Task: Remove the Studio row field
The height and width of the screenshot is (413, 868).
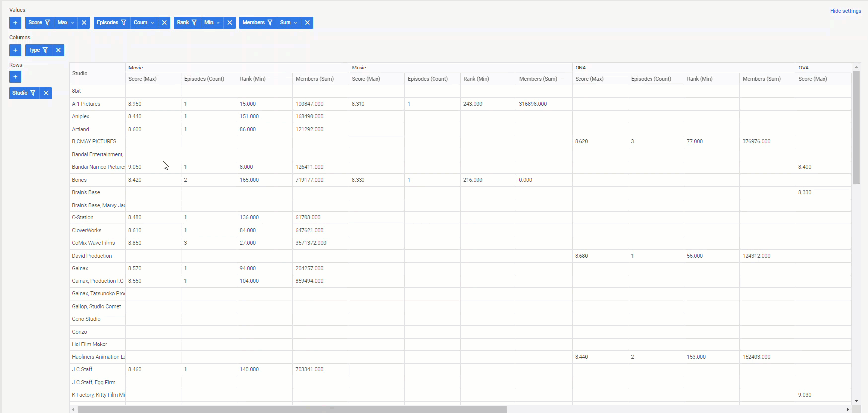Action: (x=46, y=93)
